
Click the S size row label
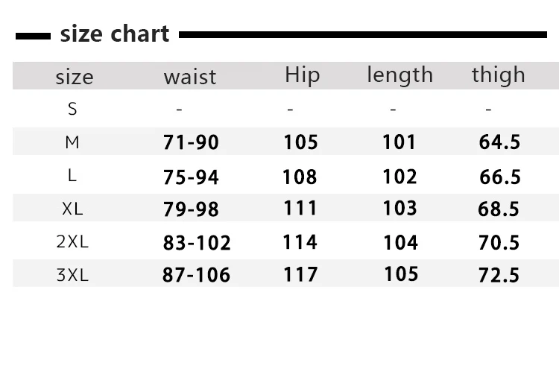click(72, 109)
